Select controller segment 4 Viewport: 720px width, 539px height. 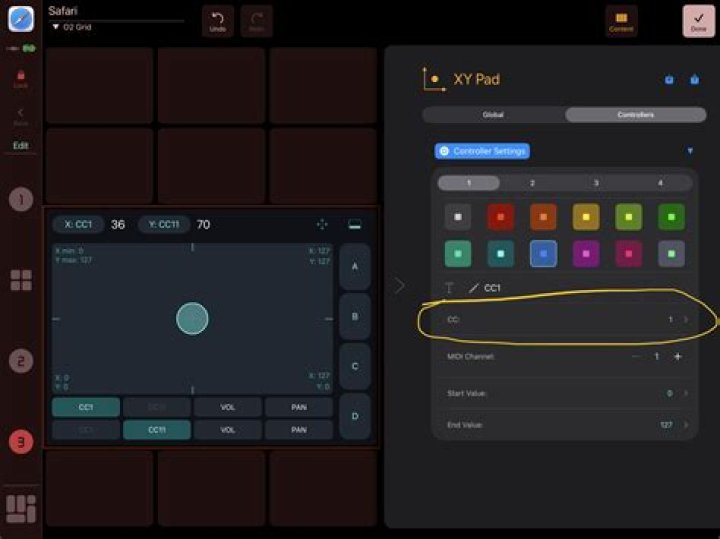tap(660, 183)
